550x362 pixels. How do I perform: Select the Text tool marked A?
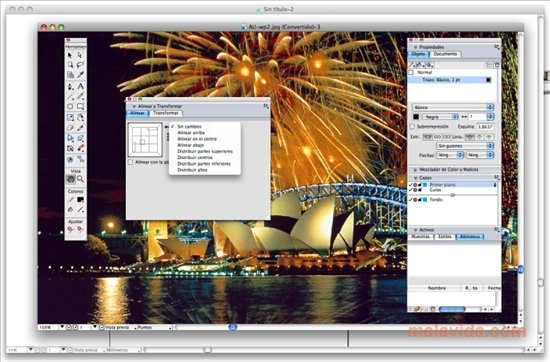pyautogui.click(x=80, y=86)
